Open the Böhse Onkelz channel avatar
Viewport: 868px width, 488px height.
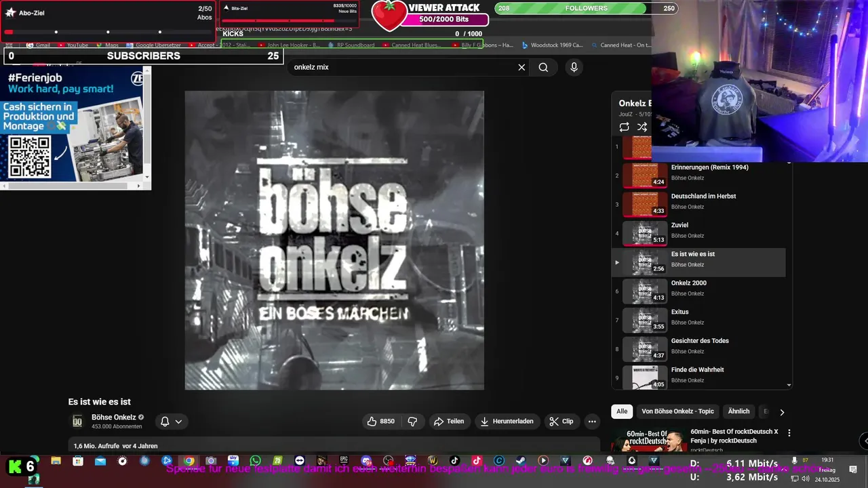coord(77,421)
